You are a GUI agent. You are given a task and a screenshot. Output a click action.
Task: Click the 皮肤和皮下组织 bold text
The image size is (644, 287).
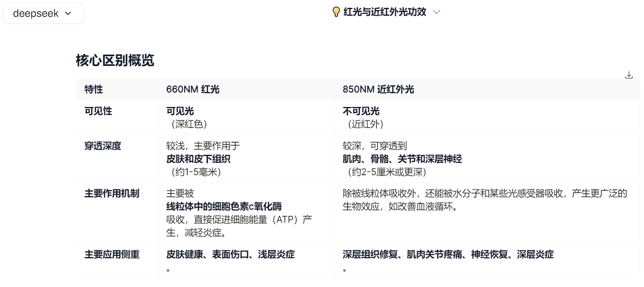[x=198, y=159]
